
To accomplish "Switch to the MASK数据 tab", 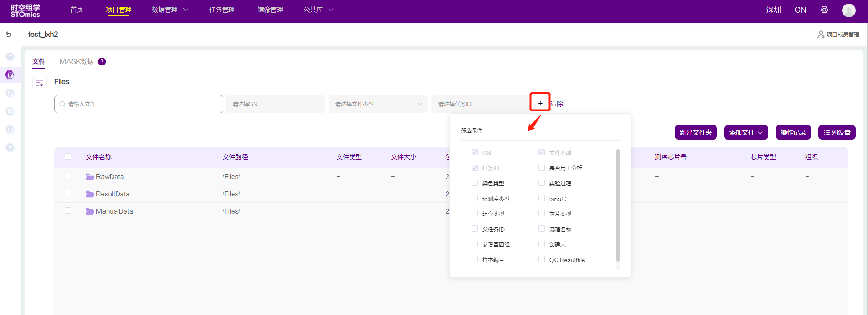I will (x=76, y=61).
